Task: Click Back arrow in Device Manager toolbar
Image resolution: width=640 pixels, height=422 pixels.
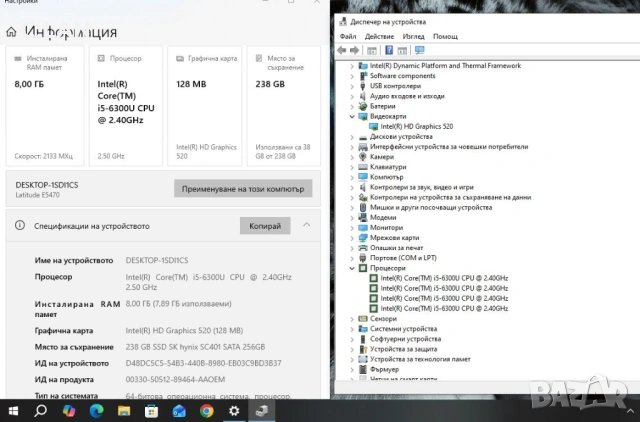Action: 342,50
